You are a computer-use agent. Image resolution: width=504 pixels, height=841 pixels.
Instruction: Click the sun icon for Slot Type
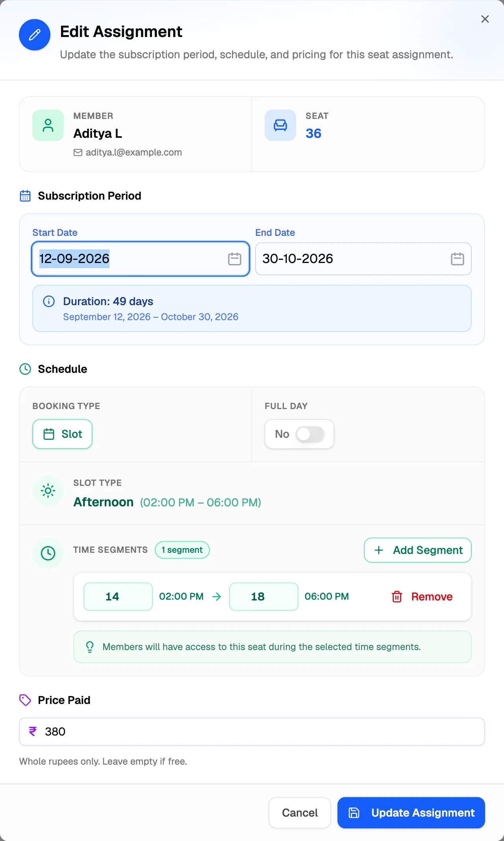coord(48,491)
